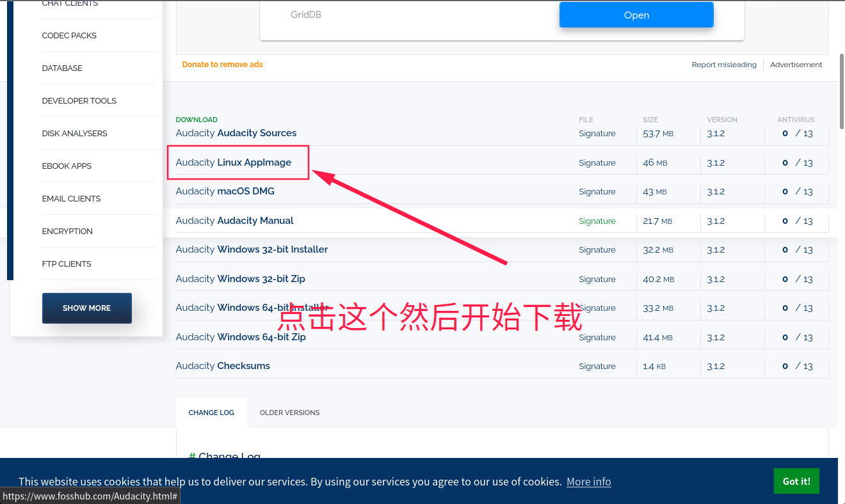Download the Audacity Manual

pos(234,221)
